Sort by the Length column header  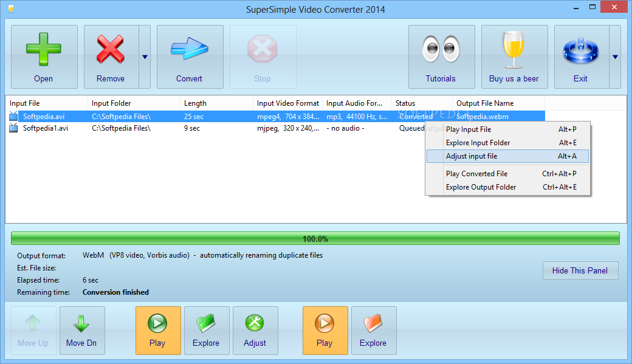tap(216, 103)
